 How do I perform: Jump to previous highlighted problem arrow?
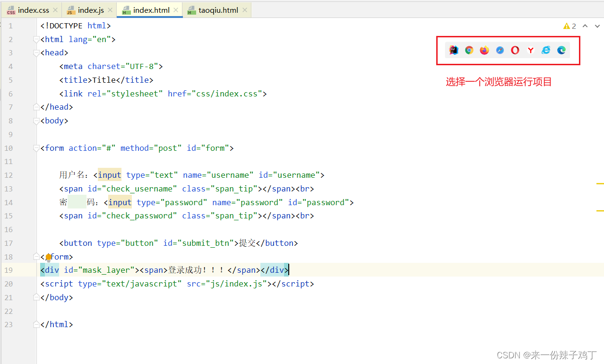pos(585,26)
